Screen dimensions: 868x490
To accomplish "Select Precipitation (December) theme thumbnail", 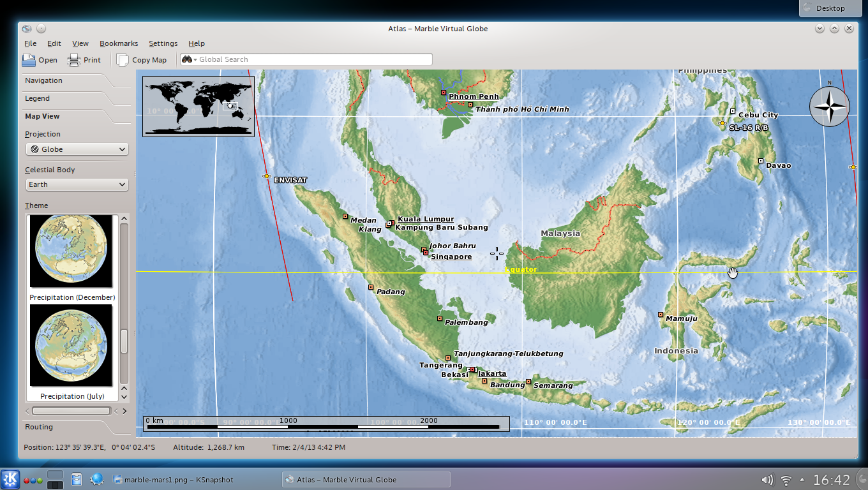I will [x=71, y=251].
